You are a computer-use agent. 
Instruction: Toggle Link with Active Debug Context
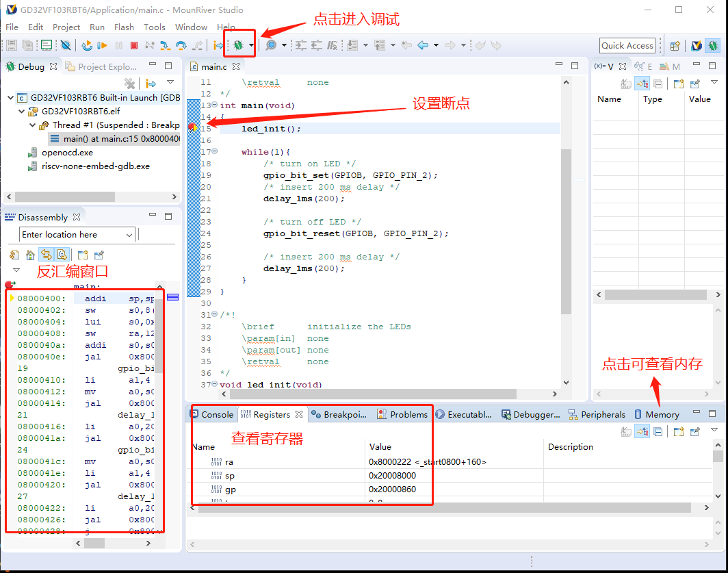point(46,255)
